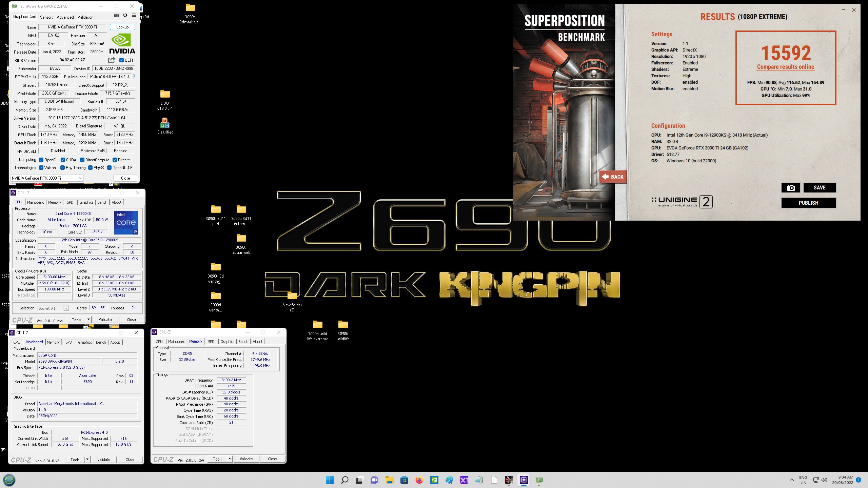Click the PUBLISH button in Superposition
The height and width of the screenshot is (488, 868).
pos(808,203)
